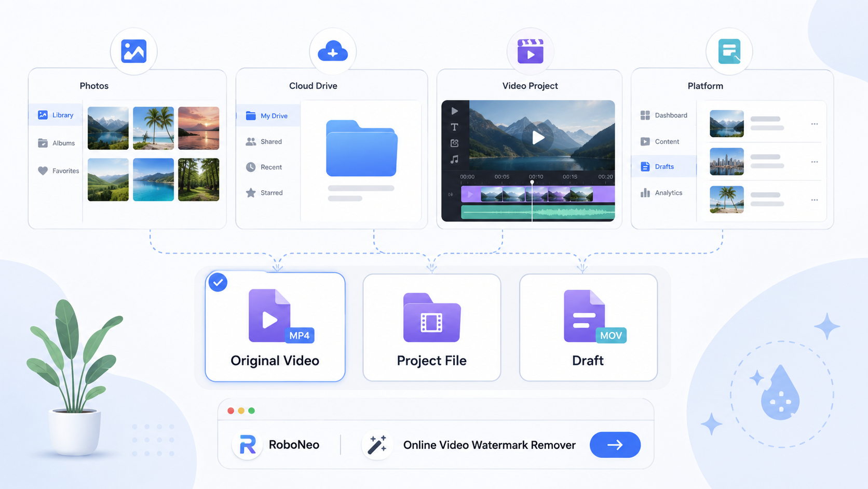
Task: Select My Drive in Cloud Drive
Action: (x=268, y=115)
